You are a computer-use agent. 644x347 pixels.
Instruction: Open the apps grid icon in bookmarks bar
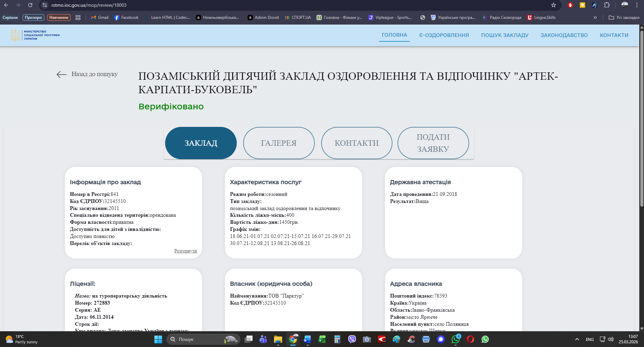(x=78, y=18)
